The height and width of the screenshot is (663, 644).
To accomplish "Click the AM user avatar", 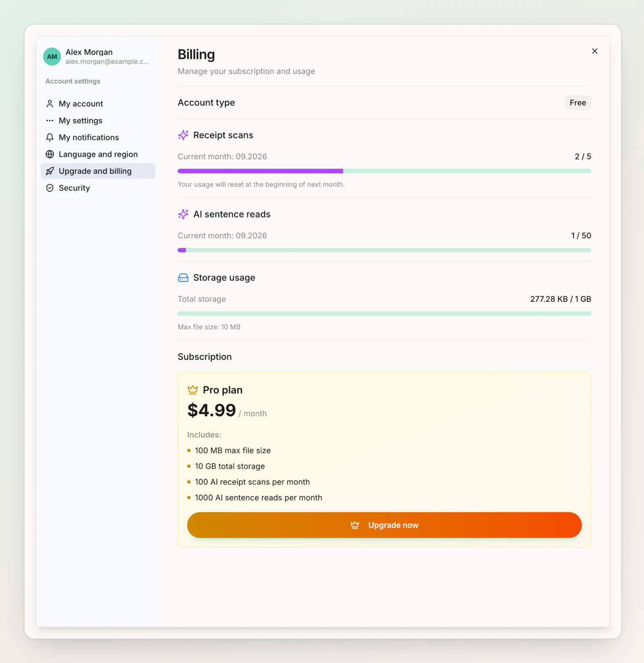I will [52, 56].
